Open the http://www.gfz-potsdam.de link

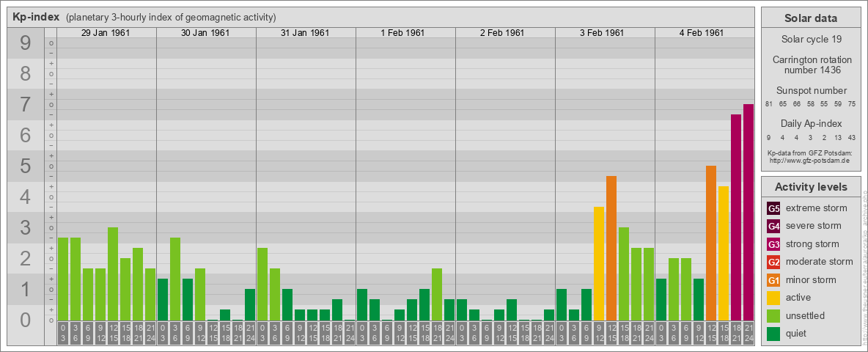pos(811,160)
